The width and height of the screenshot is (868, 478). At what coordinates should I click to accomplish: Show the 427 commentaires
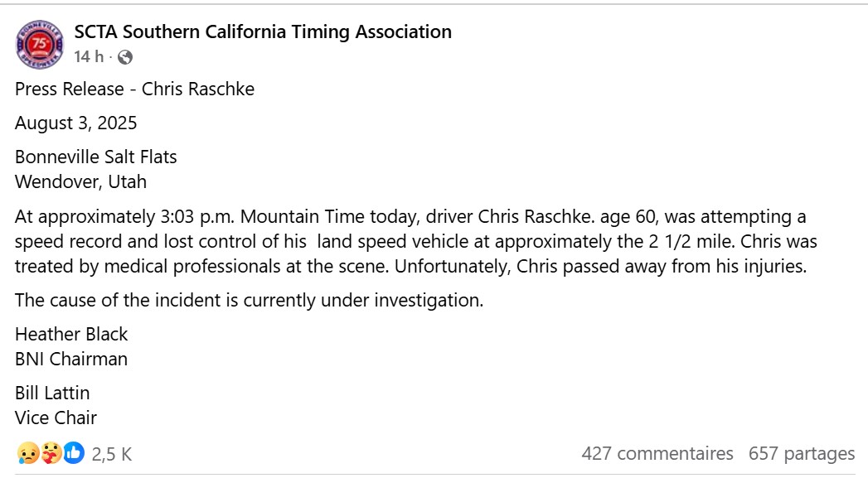[657, 454]
